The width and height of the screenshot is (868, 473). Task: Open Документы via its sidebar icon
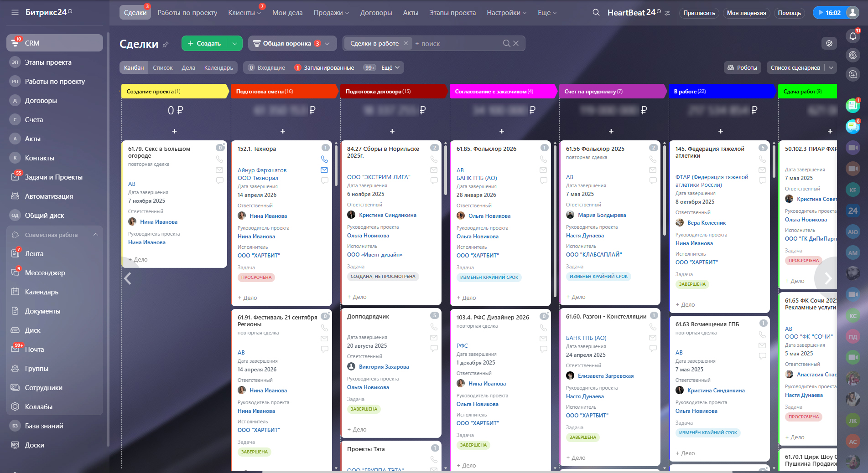[15, 311]
